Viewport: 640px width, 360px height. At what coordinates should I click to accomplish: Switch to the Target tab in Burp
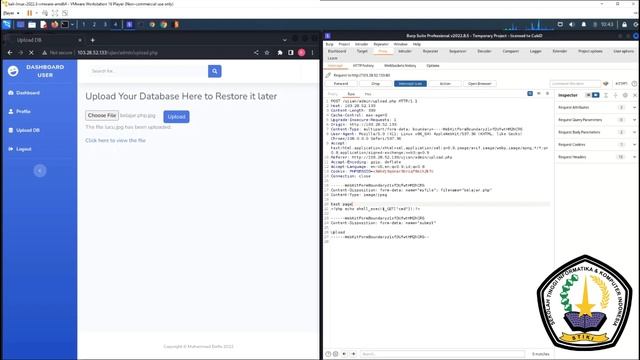[x=362, y=51]
